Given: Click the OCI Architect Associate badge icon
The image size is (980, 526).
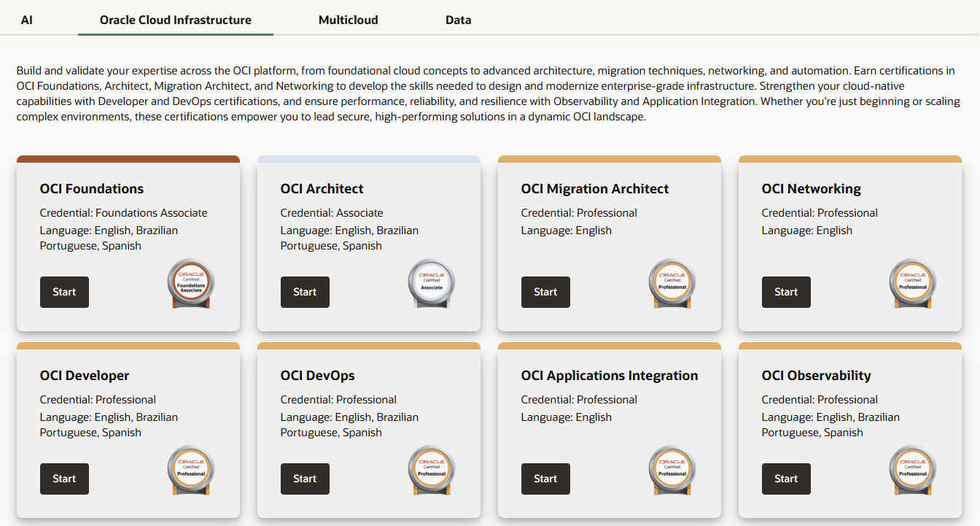Looking at the screenshot, I should click(432, 284).
